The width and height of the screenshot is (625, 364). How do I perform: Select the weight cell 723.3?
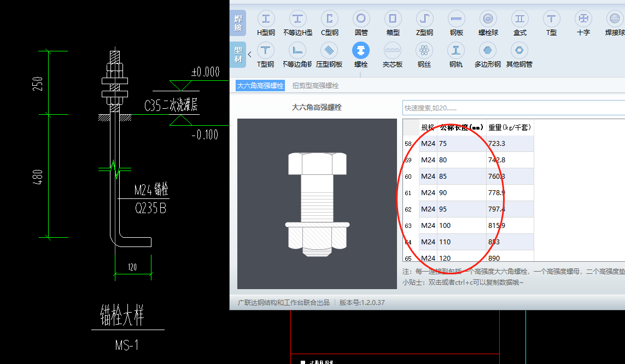(510, 144)
